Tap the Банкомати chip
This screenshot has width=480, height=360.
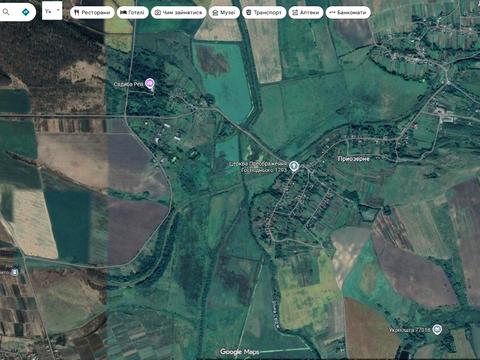[x=348, y=13]
